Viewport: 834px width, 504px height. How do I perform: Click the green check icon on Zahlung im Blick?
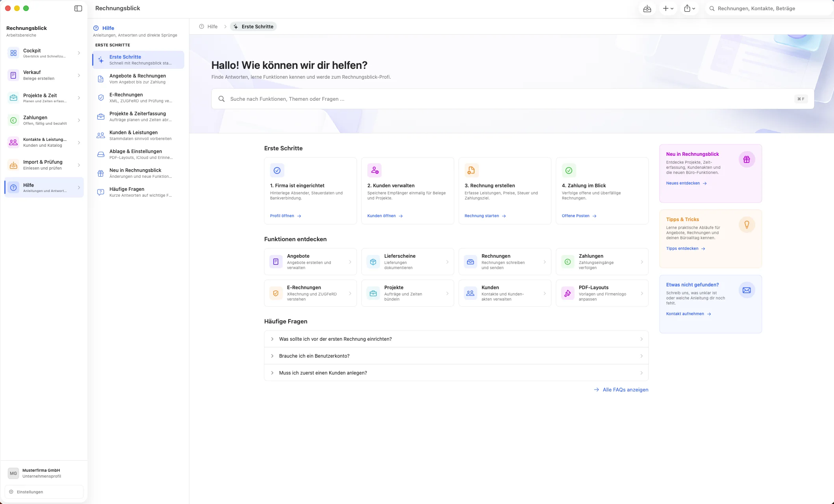[569, 170]
